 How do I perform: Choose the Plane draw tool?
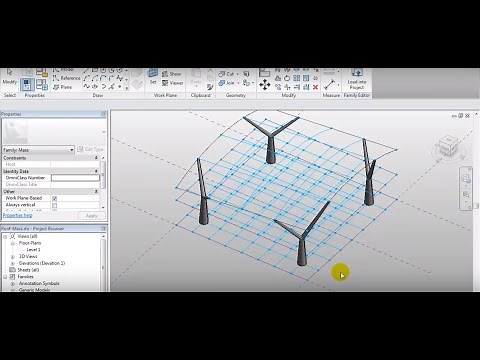62,87
